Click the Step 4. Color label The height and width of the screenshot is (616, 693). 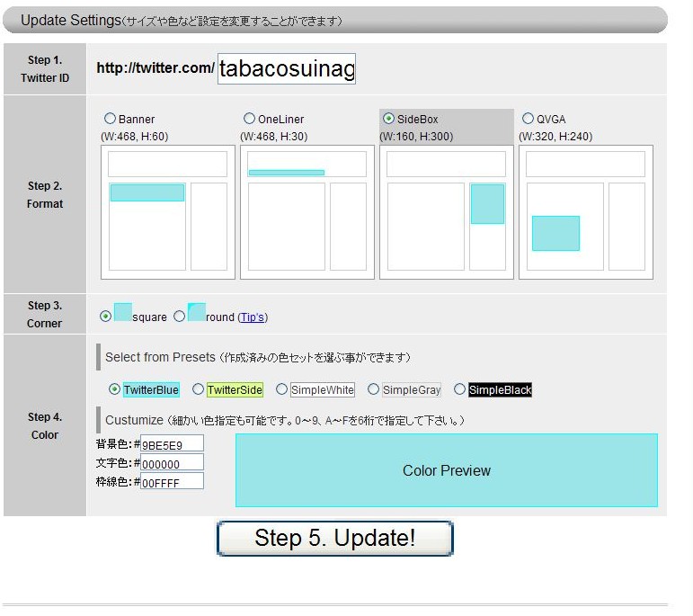click(45, 426)
